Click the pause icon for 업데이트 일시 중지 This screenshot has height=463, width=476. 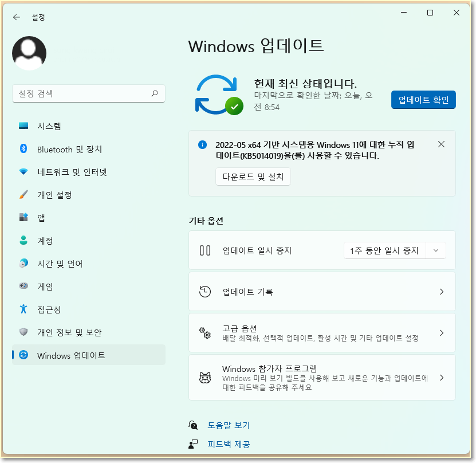pos(205,250)
